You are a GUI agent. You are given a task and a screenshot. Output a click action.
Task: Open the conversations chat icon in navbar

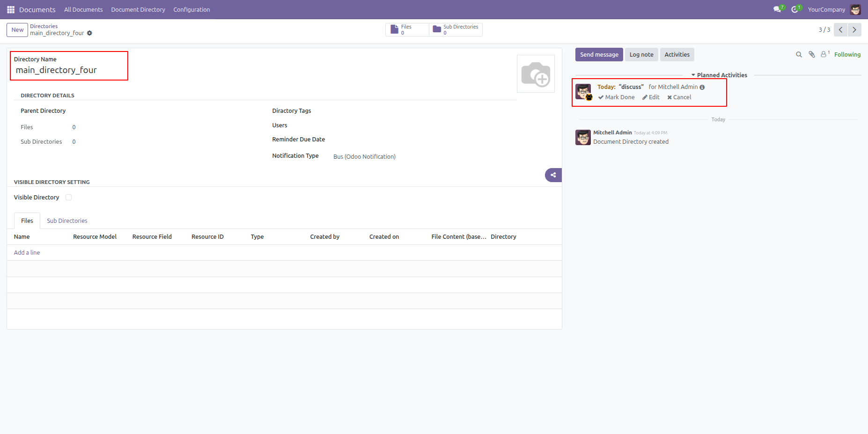point(777,9)
